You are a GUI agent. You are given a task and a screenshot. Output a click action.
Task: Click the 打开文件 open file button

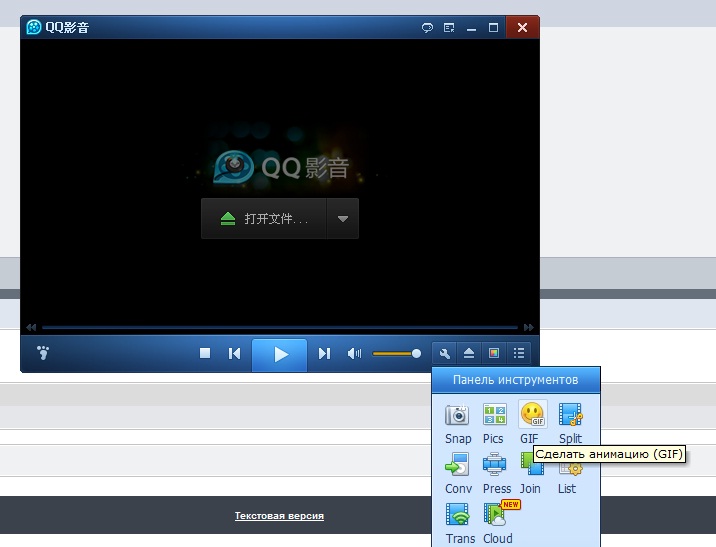click(263, 219)
